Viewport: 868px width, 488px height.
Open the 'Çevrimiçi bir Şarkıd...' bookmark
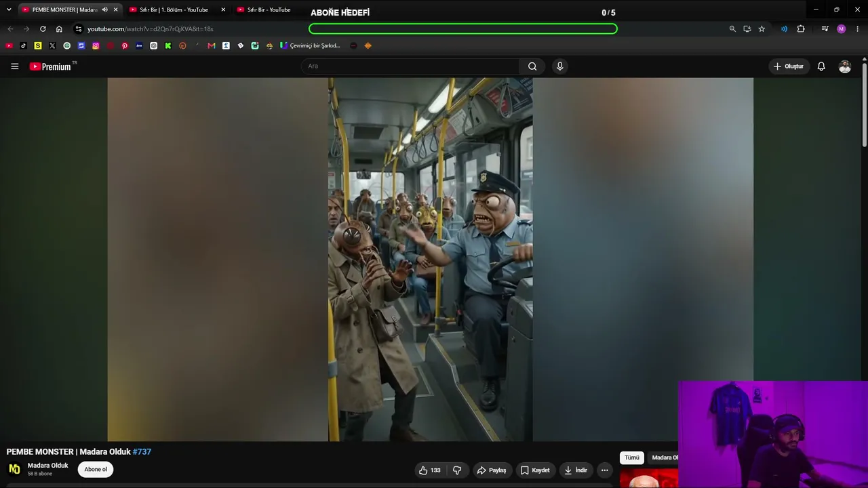tap(311, 45)
